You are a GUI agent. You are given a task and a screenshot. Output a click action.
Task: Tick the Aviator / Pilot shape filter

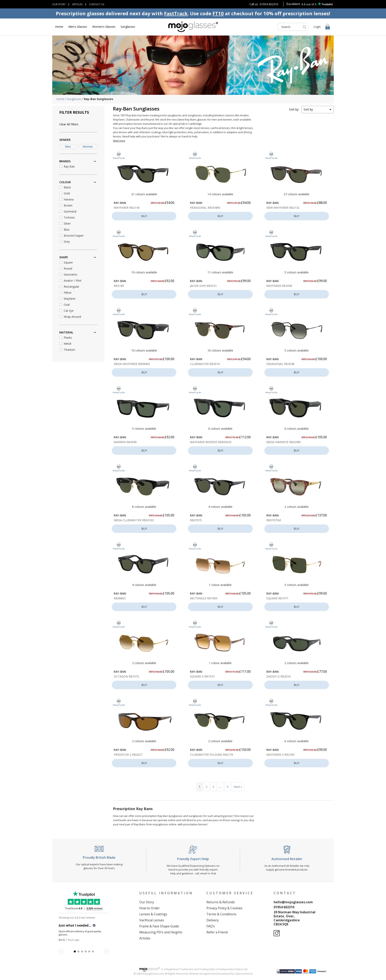click(x=61, y=280)
